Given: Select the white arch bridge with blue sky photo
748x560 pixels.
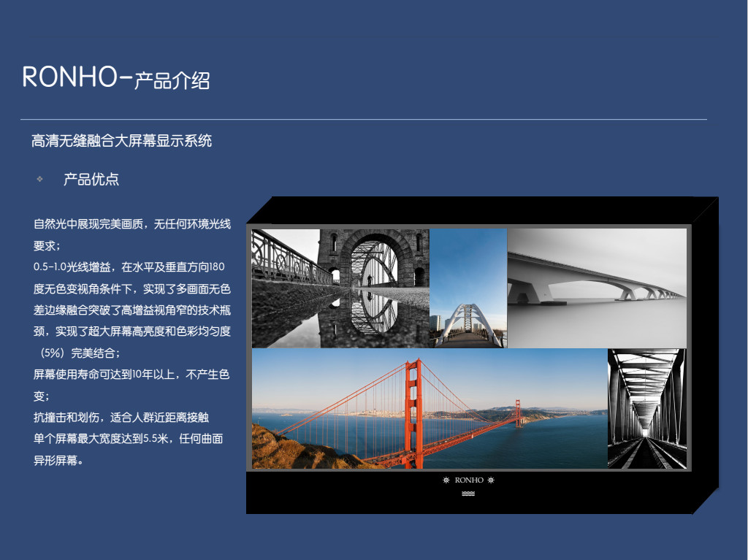Looking at the screenshot, I should point(468,288).
